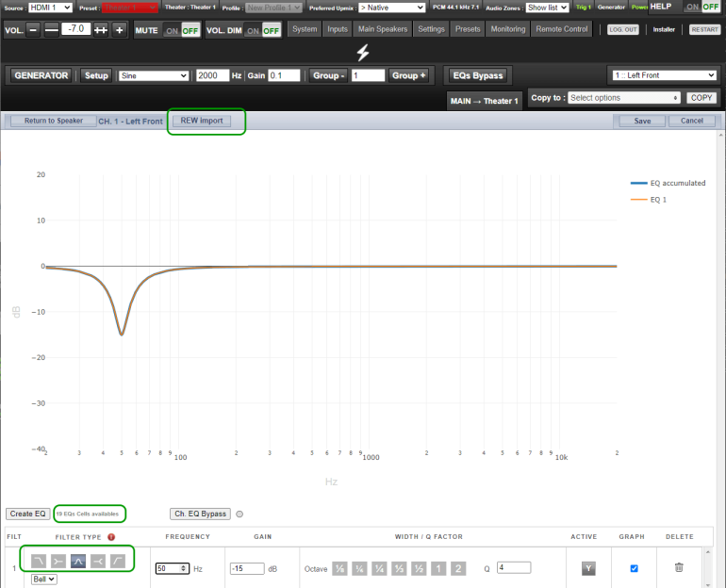The height and width of the screenshot is (588, 726).
Task: Decrease volume with the long minus button
Action: pos(52,30)
